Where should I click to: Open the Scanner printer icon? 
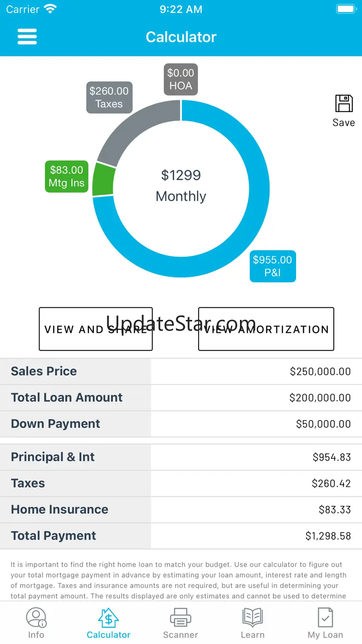181,618
